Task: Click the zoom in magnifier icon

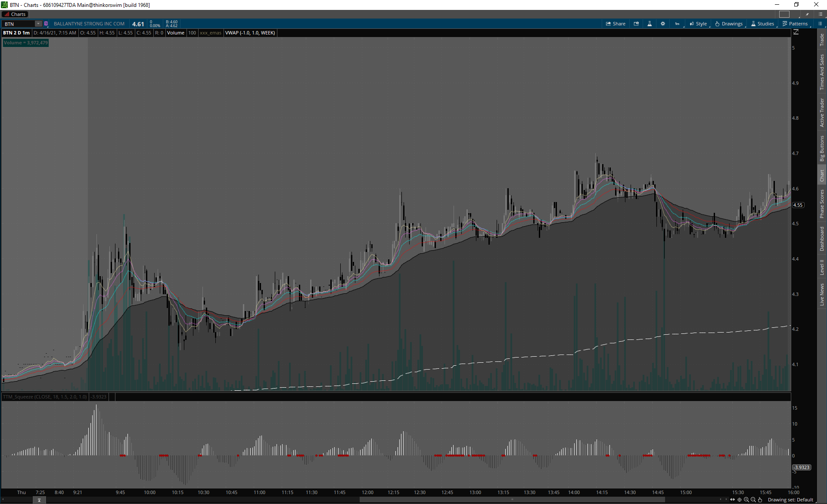Action: pyautogui.click(x=746, y=500)
